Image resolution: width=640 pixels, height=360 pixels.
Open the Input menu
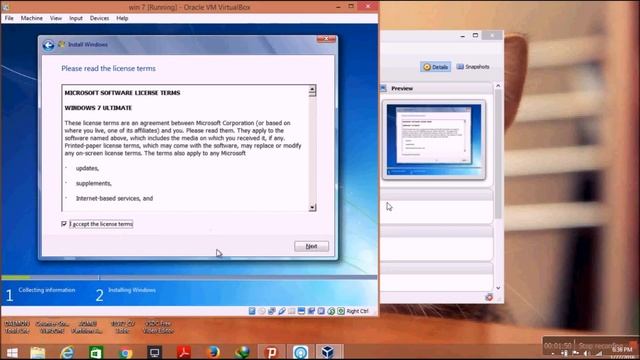point(76,18)
